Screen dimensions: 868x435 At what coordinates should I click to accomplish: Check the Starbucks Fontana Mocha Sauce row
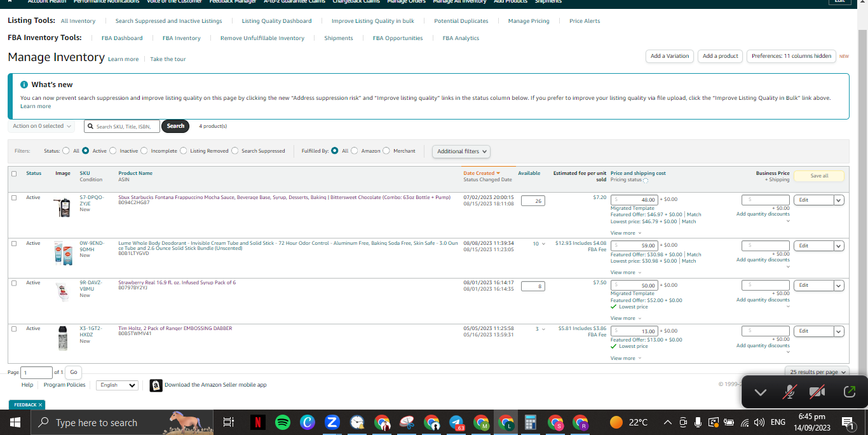(x=14, y=198)
